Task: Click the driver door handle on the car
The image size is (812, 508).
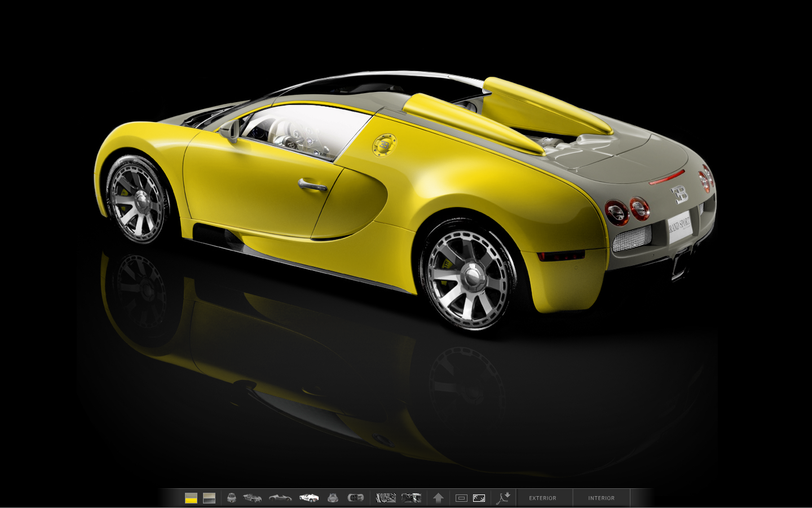Action: (312, 185)
